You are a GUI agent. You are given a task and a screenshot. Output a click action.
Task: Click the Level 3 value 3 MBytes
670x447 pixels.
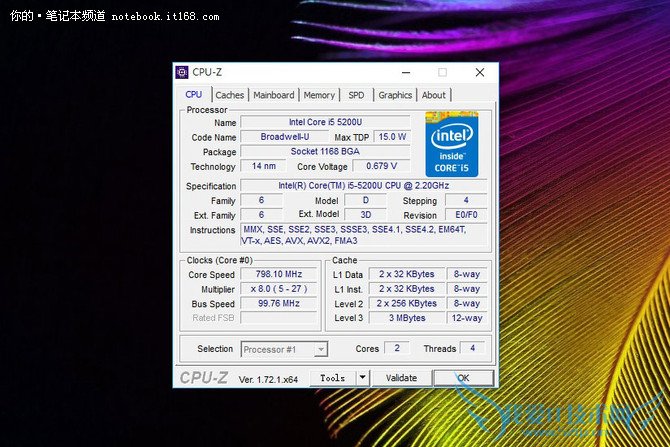406,318
